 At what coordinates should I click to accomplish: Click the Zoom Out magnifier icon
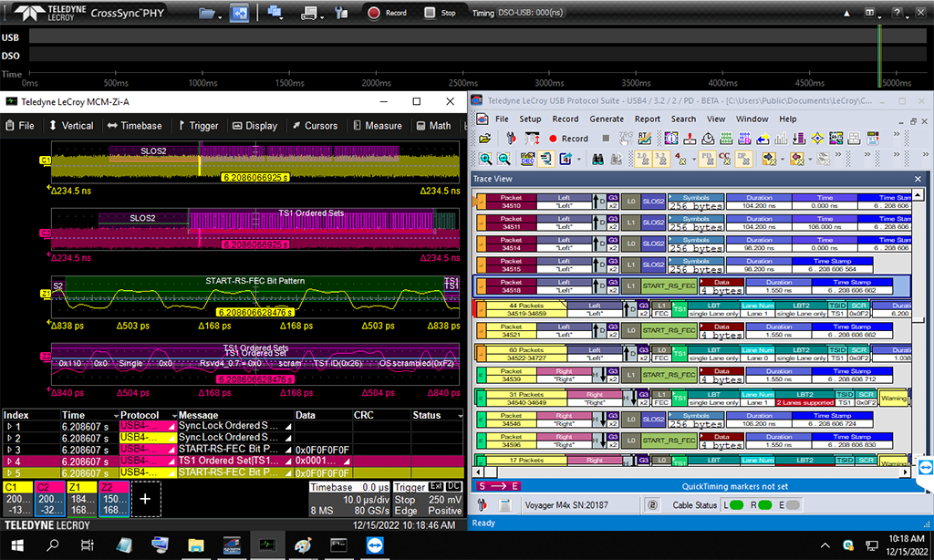click(x=504, y=159)
